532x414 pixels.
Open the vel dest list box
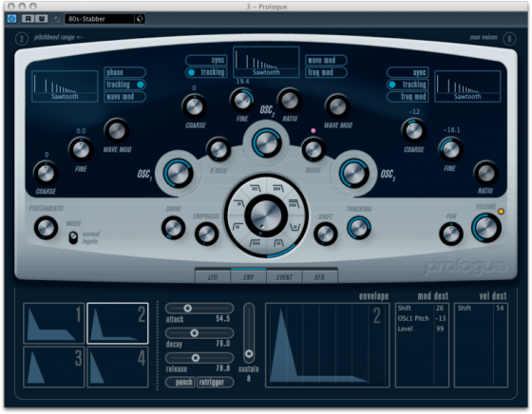click(x=481, y=346)
